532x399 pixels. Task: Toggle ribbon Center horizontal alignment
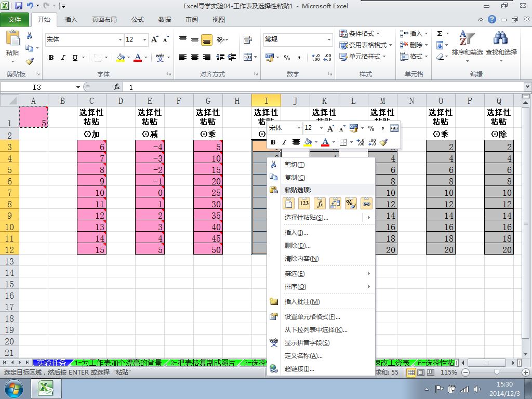tap(195, 57)
